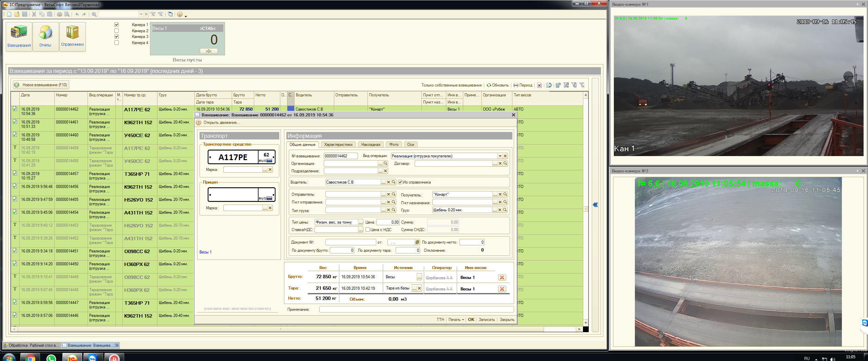Tick the Цена с НДС checkbox
Viewport: 868px width, 361px height.
point(367,230)
